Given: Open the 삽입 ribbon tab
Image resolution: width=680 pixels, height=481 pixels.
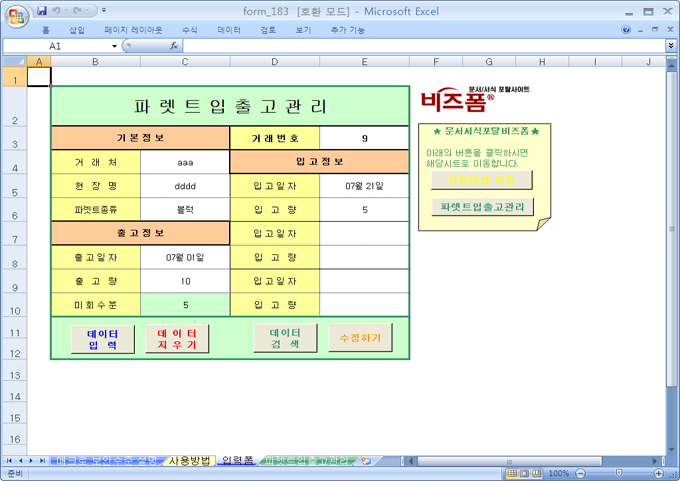Looking at the screenshot, I should point(77,30).
